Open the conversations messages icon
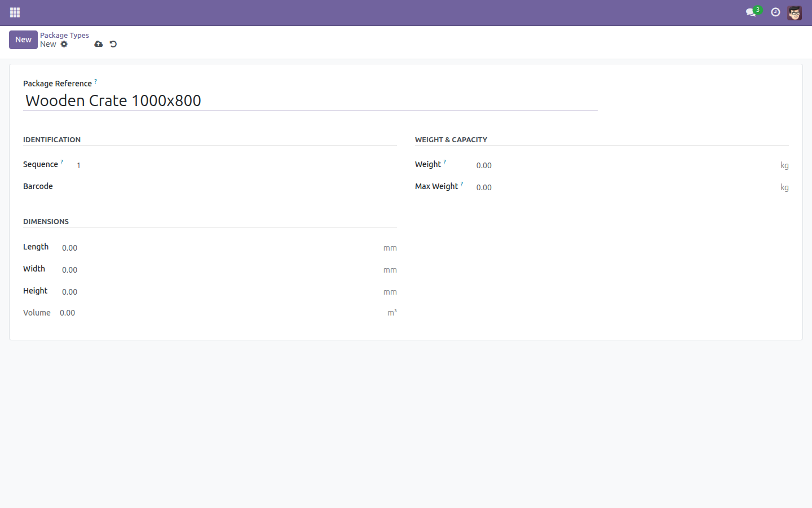 (x=751, y=12)
